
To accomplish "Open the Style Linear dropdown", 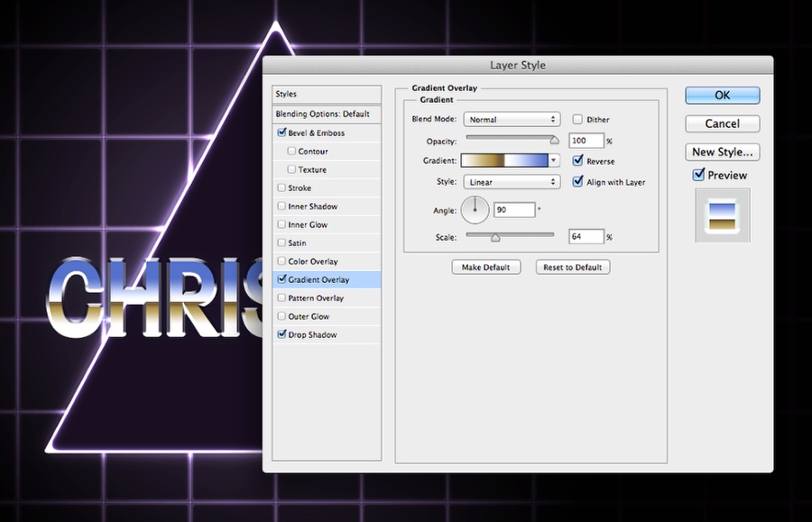I will click(x=512, y=182).
